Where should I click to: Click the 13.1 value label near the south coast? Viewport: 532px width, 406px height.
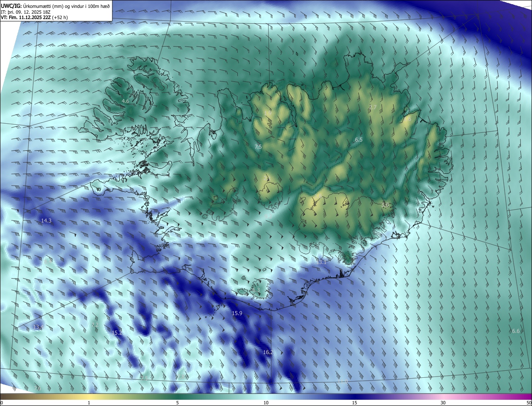(x=322, y=262)
